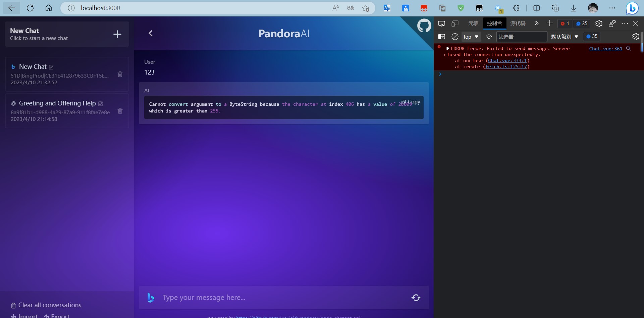Screen dimensions: 644x318
Task: Edit the "Greeting and Offering Help" title
Action: 101,104
